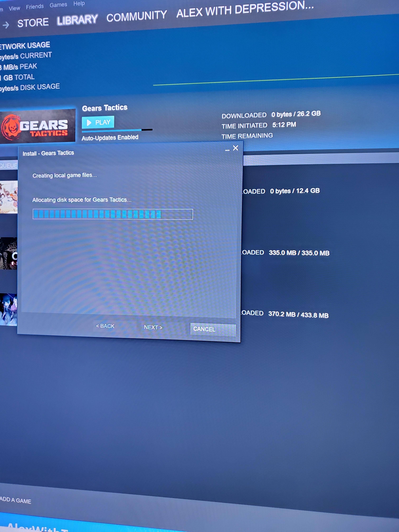
Task: Click the forward navigation arrow
Action: pos(6,25)
